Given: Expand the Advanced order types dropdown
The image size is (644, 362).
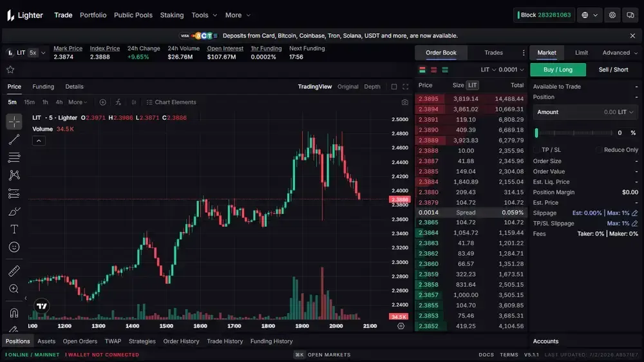Looking at the screenshot, I should coord(620,53).
